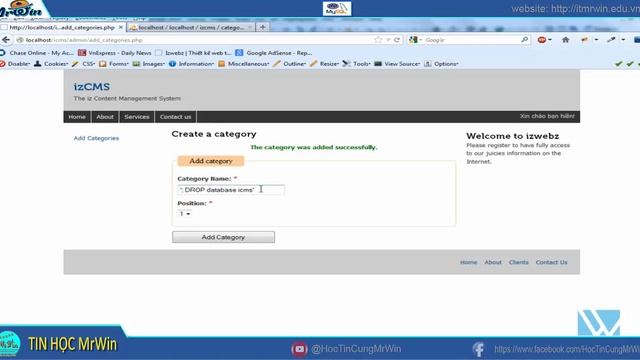This screenshot has width=640, height=360.
Task: Open the Tools developer toolbar menu
Action: coord(356,64)
